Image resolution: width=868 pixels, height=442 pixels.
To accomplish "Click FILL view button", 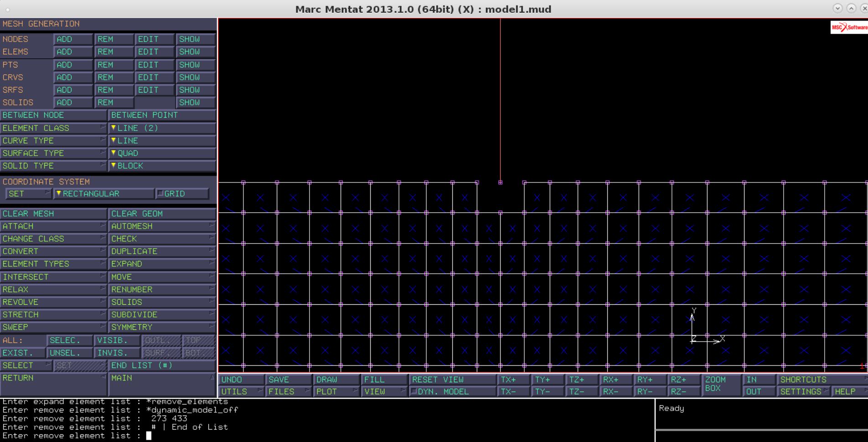I will 384,380.
